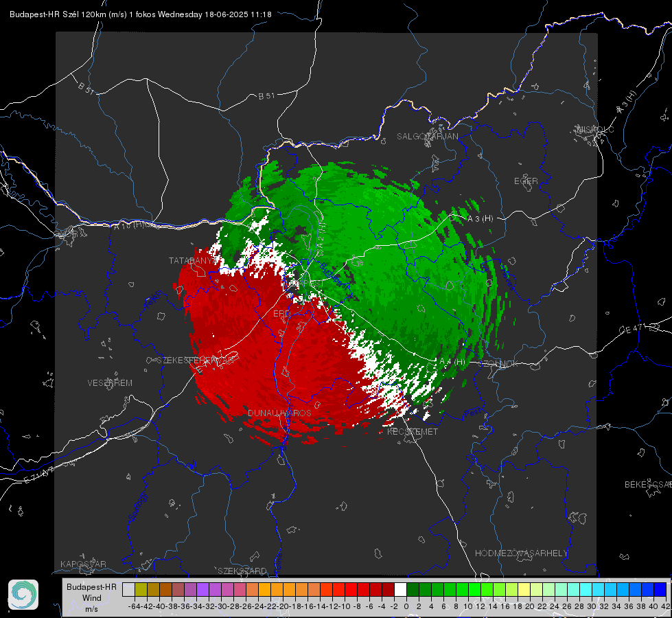
Task: Select the SZOLNOK city label
Action: [498, 363]
